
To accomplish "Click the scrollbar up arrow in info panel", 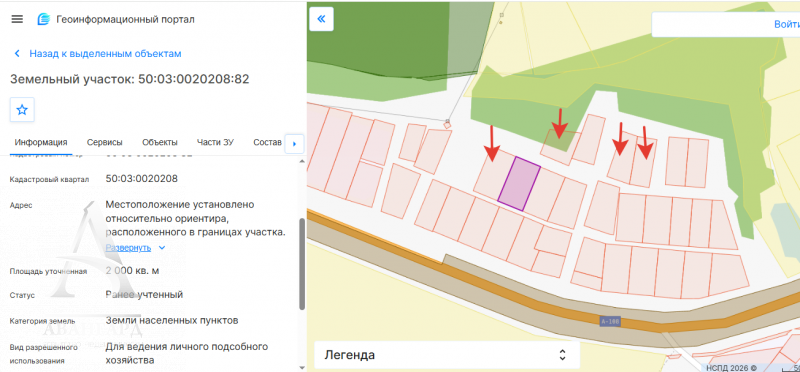I will coord(302,161).
